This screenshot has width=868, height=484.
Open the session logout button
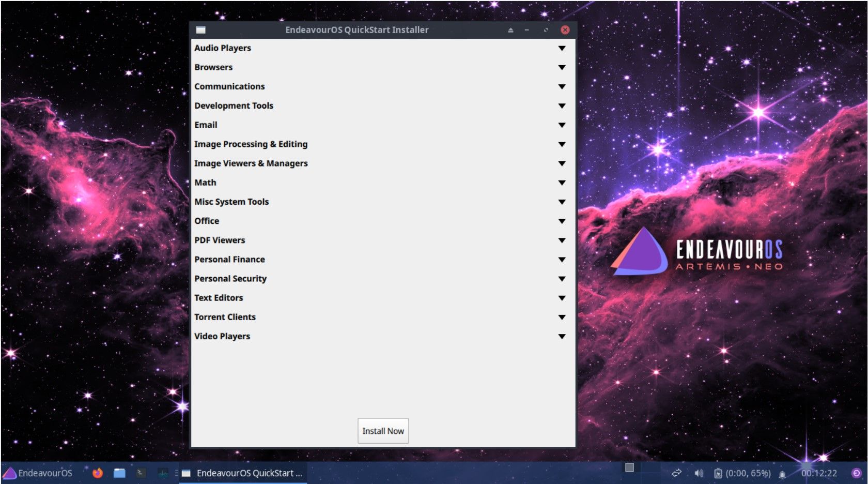[x=856, y=473]
